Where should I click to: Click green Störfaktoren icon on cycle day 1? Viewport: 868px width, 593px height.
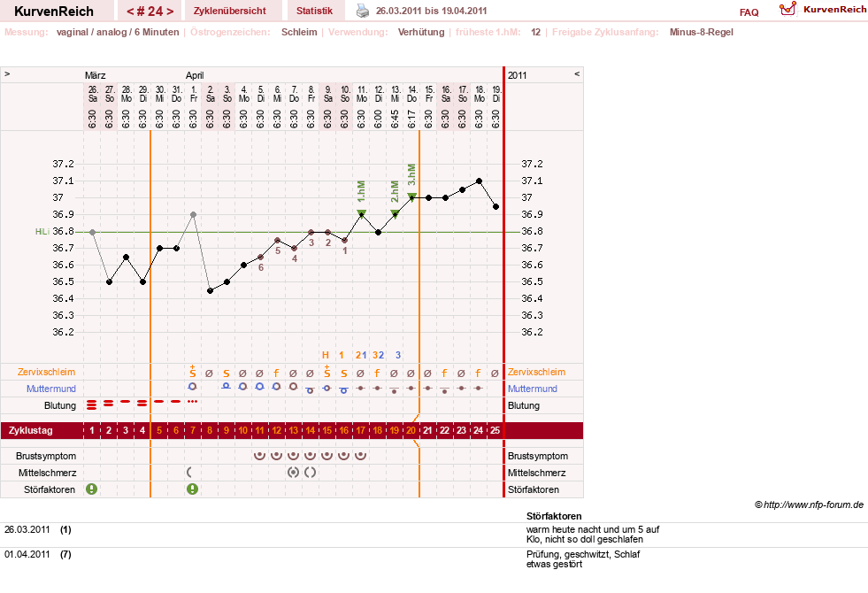click(92, 489)
